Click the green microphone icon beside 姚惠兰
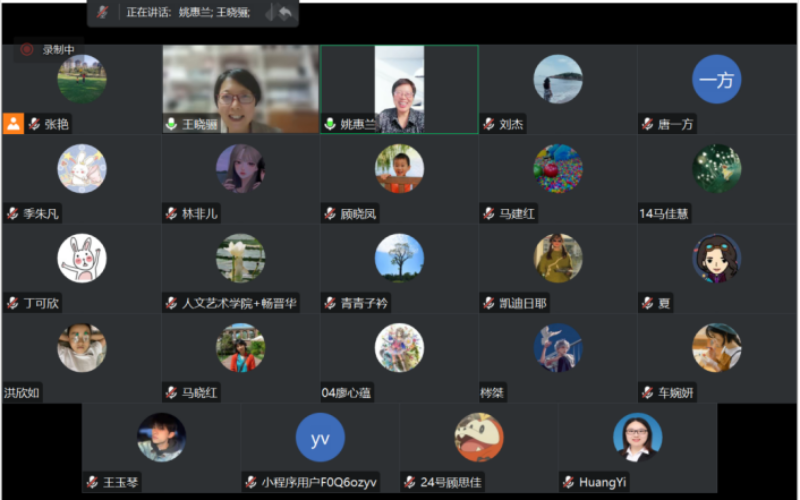The image size is (800, 500). [x=330, y=125]
